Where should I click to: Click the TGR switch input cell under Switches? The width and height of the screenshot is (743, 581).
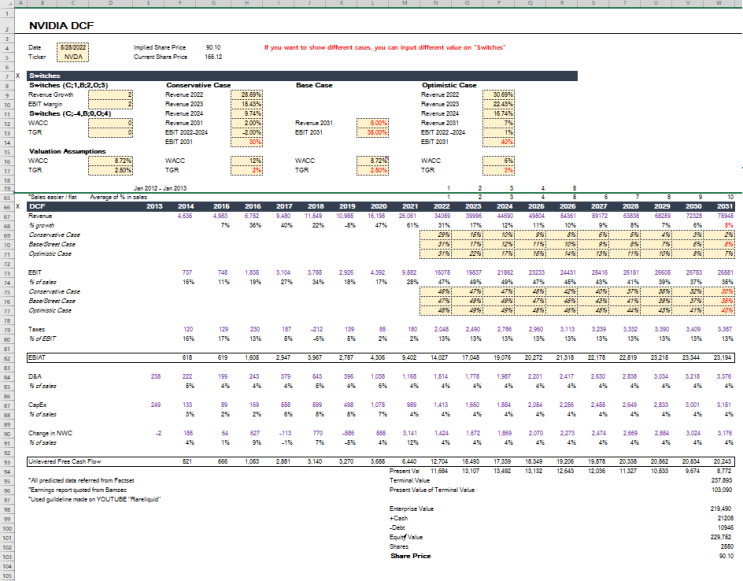[110, 133]
